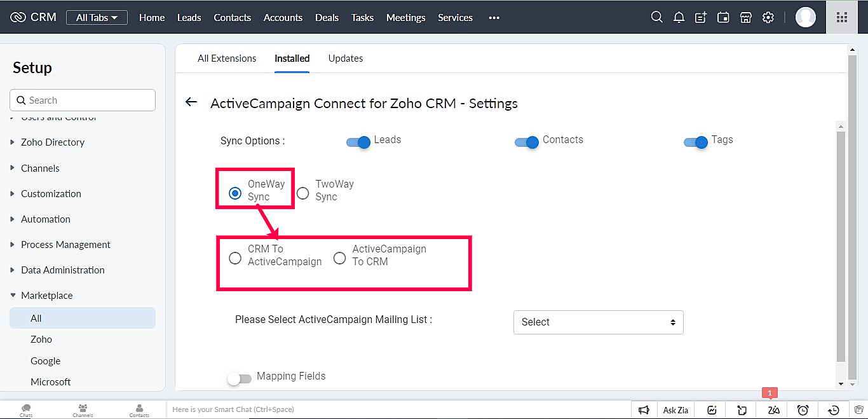The width and height of the screenshot is (868, 419).
Task: Open the Deals tab
Action: click(327, 18)
